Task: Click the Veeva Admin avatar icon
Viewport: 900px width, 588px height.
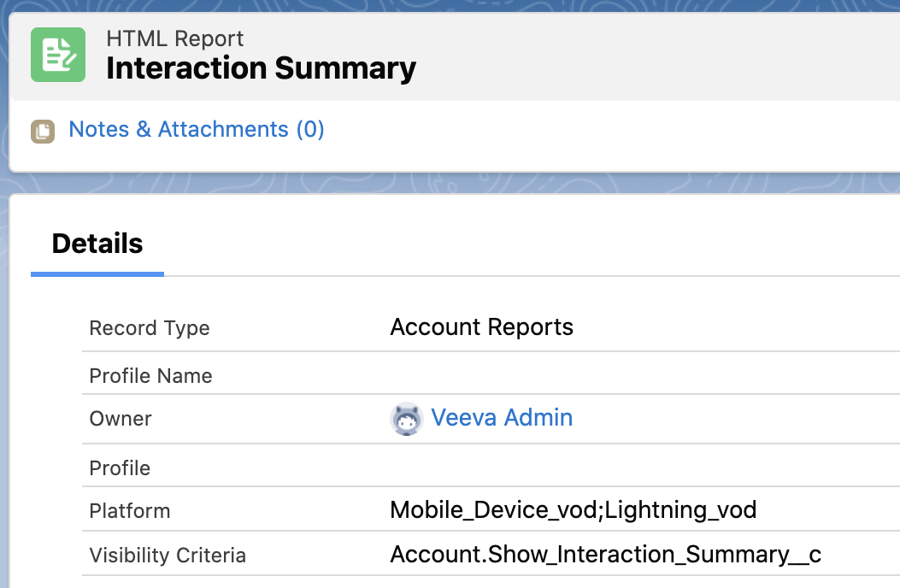Action: (406, 419)
